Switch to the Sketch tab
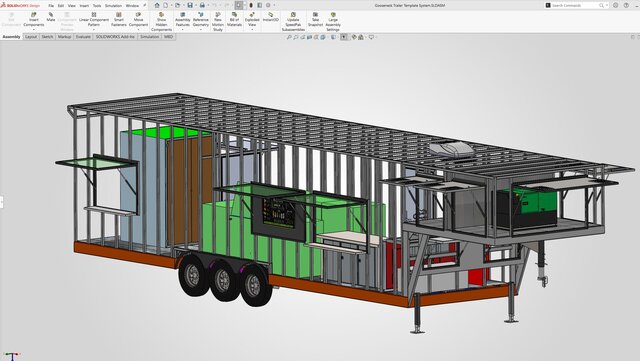640x361 pixels. [47, 37]
